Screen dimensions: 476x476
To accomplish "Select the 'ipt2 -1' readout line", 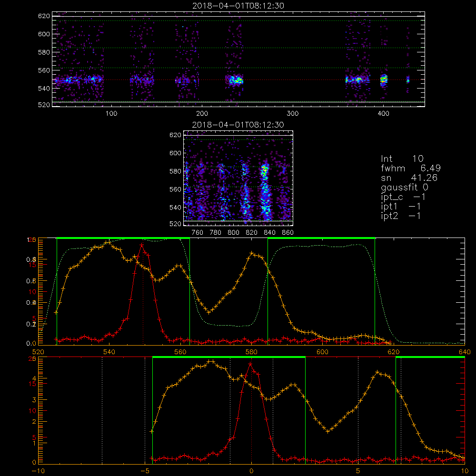I will (401, 216).
